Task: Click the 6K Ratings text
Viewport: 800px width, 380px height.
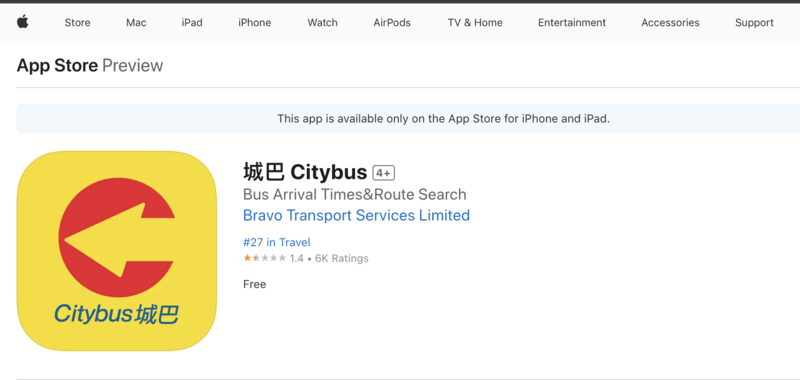Action: click(341, 259)
